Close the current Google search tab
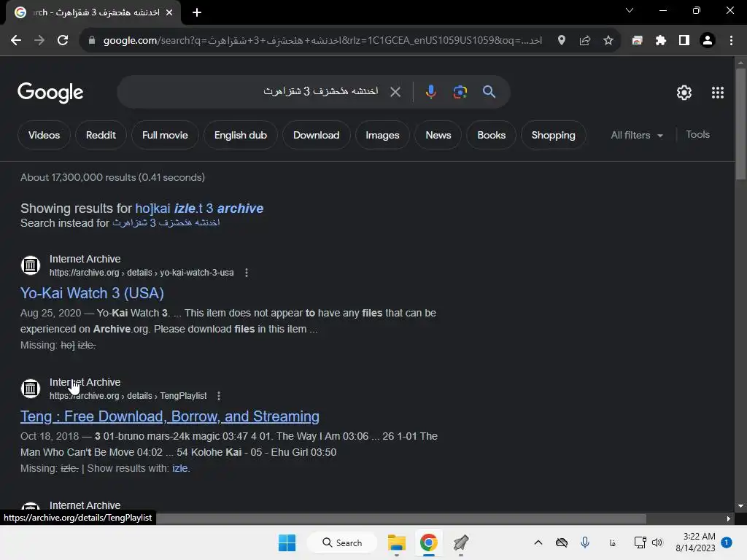The width and height of the screenshot is (747, 560). pos(169,12)
